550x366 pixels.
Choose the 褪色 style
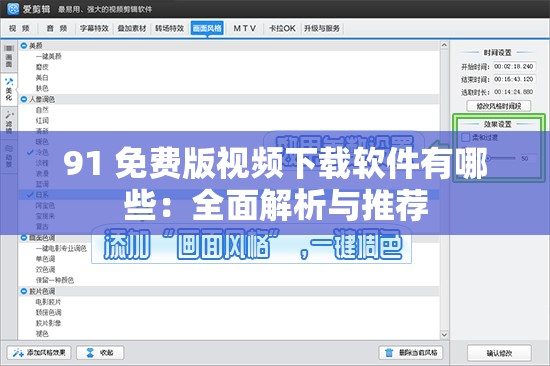coord(42,334)
